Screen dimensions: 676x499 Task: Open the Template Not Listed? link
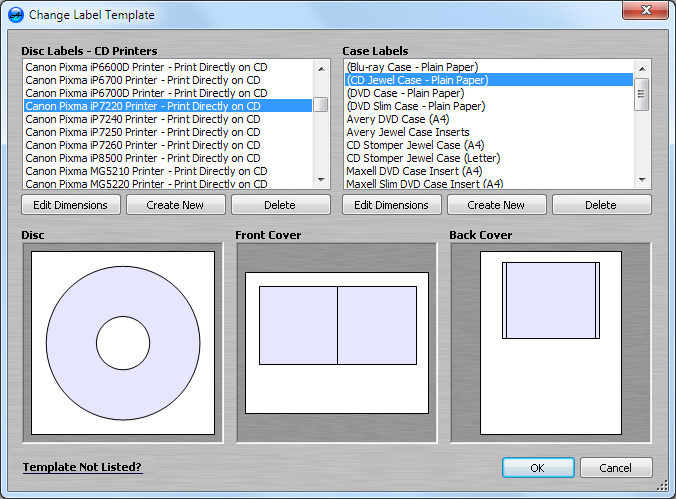point(82,467)
